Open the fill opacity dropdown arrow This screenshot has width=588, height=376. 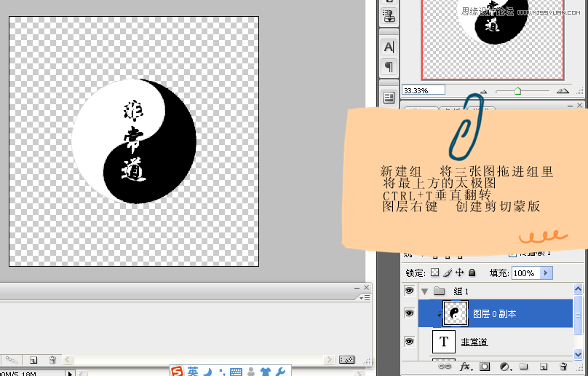point(547,273)
